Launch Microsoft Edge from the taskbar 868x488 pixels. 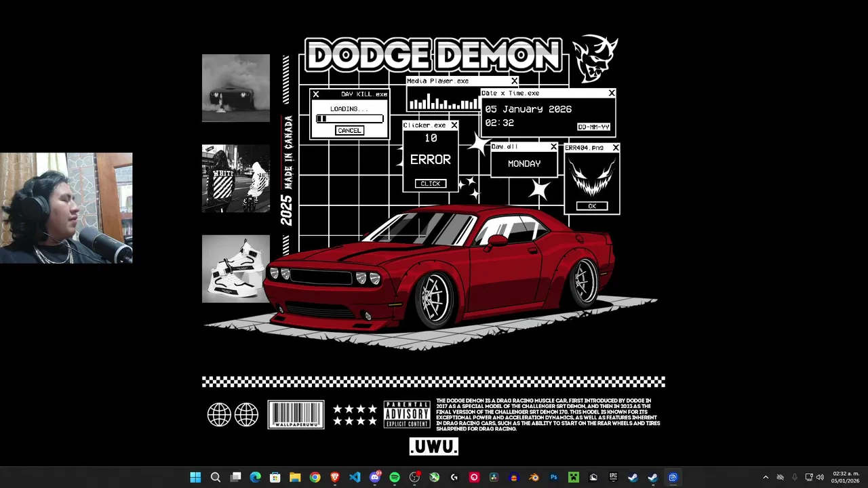[x=255, y=477]
